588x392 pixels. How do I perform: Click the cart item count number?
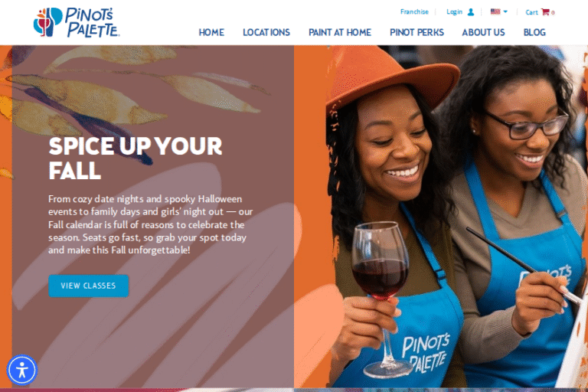pos(553,13)
